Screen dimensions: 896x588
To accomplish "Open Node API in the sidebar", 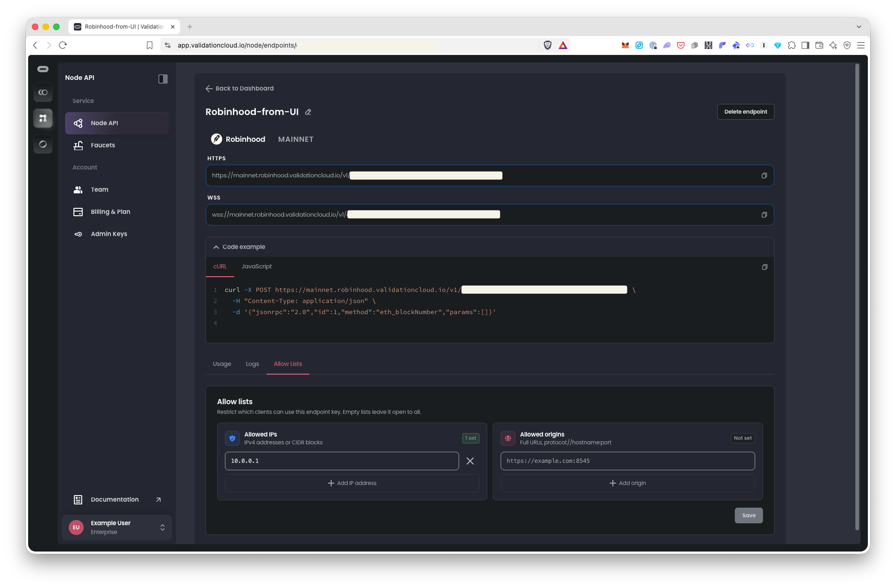I will [117, 123].
